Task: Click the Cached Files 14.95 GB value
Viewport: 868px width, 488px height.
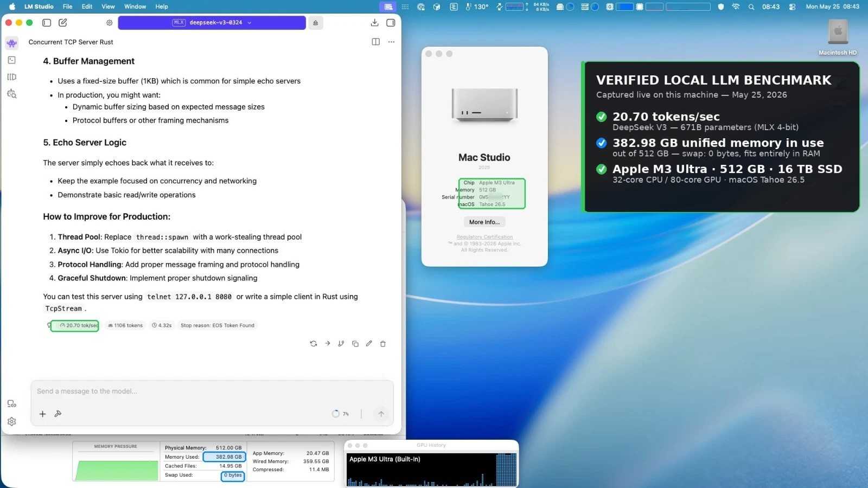Action: [231, 466]
